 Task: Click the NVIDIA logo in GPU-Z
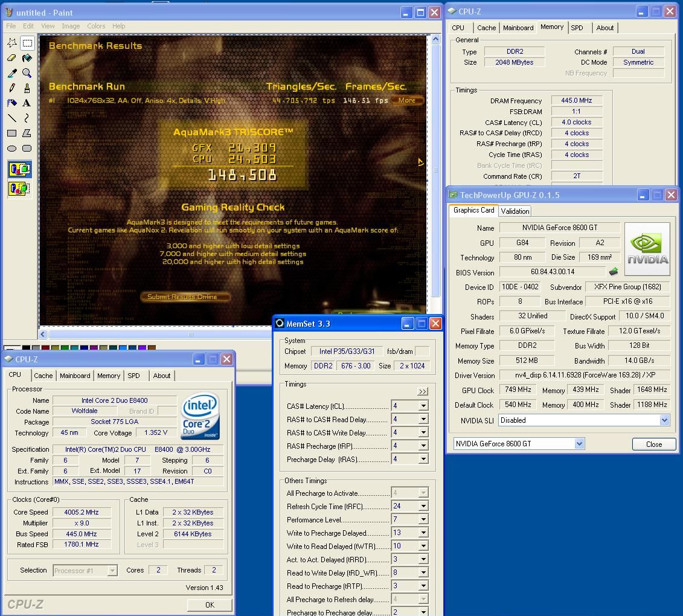647,249
